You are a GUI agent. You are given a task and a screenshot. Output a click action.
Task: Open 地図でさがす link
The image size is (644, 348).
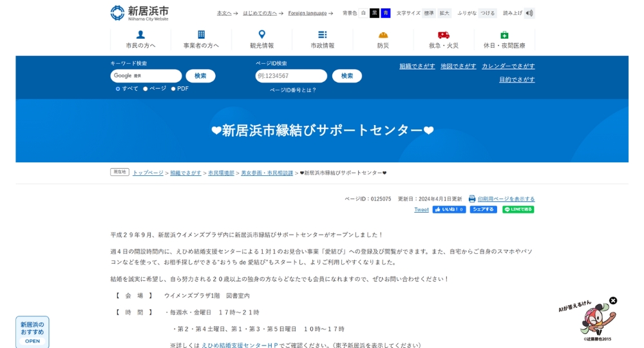pos(459,66)
